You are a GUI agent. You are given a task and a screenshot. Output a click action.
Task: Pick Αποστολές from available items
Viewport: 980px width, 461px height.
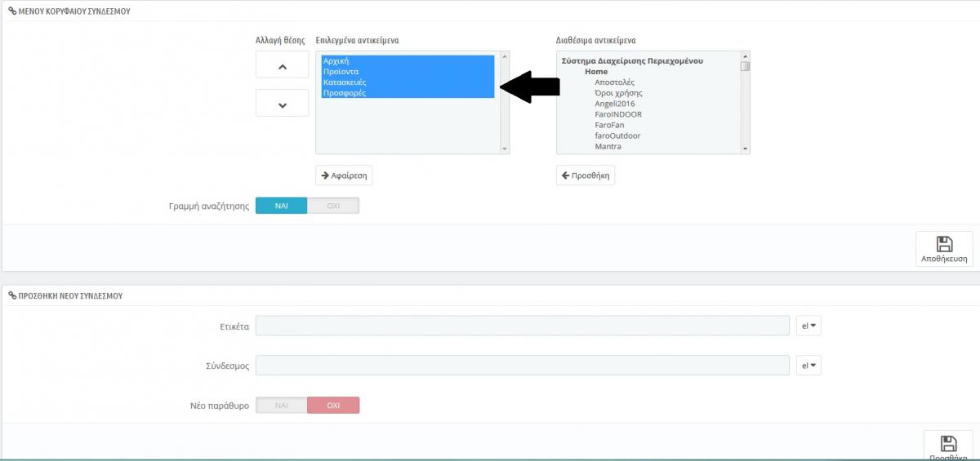[614, 82]
